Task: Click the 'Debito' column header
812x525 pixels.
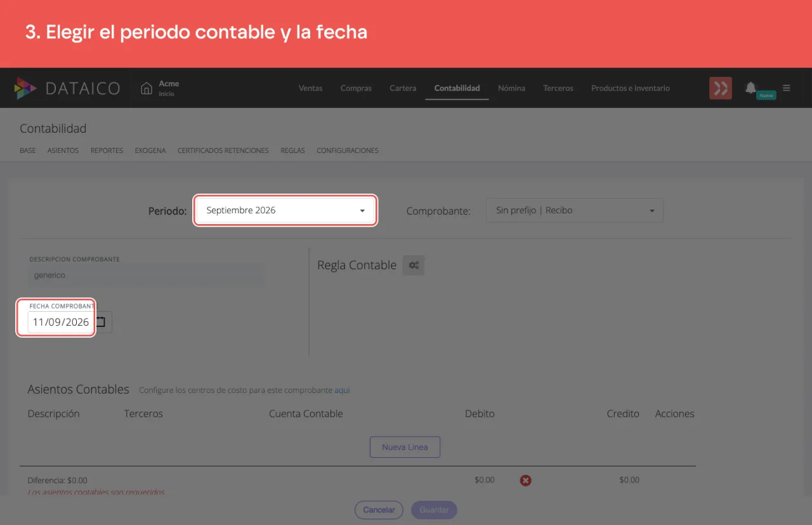Action: click(x=480, y=414)
